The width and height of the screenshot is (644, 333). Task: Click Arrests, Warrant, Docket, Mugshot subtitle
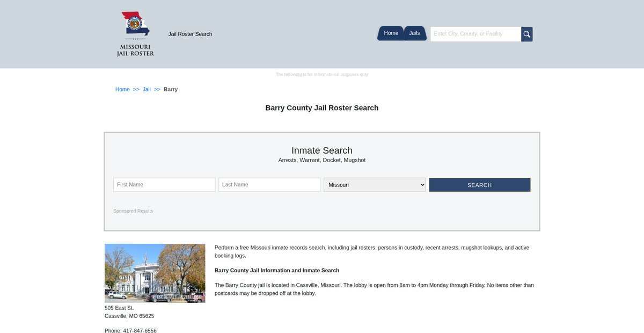click(x=322, y=161)
